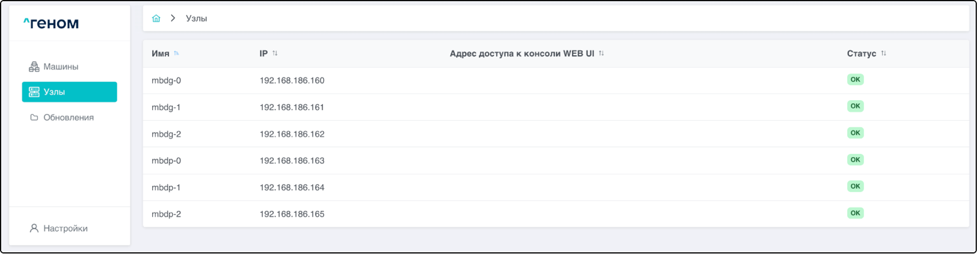Click the mbdp-1 node name
The height and width of the screenshot is (256, 980).
point(166,188)
